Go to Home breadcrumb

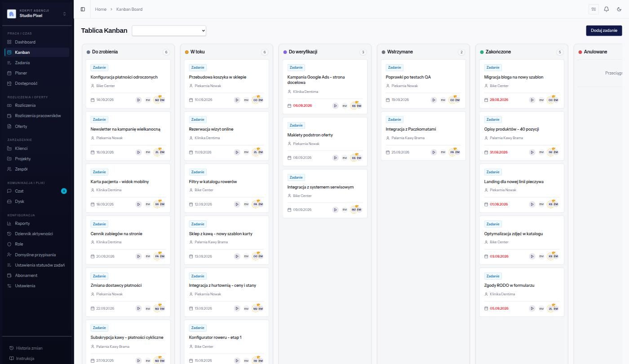point(101,9)
